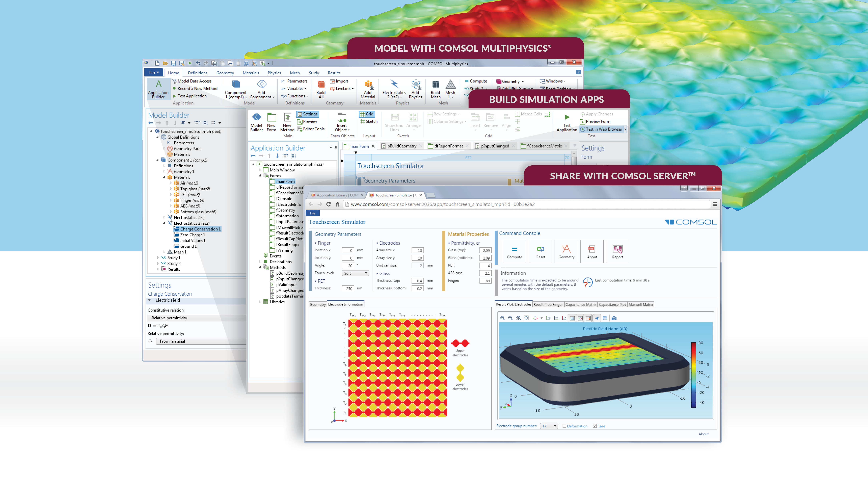Click the Reset button in Command Console
868x491 pixels.
coord(540,251)
